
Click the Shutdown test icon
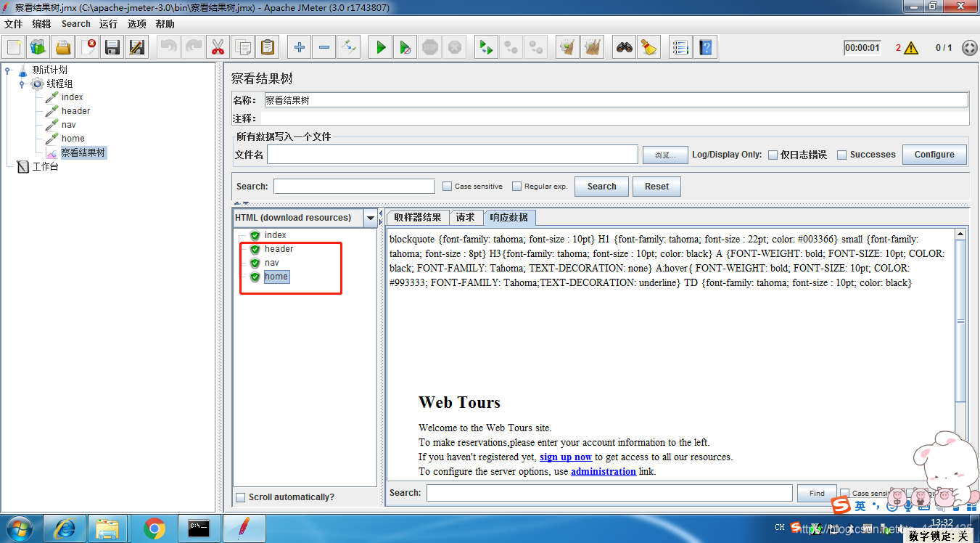[455, 47]
